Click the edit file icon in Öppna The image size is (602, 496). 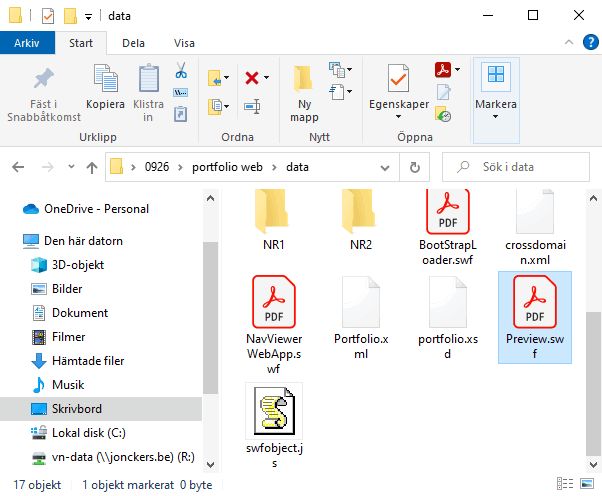click(443, 92)
